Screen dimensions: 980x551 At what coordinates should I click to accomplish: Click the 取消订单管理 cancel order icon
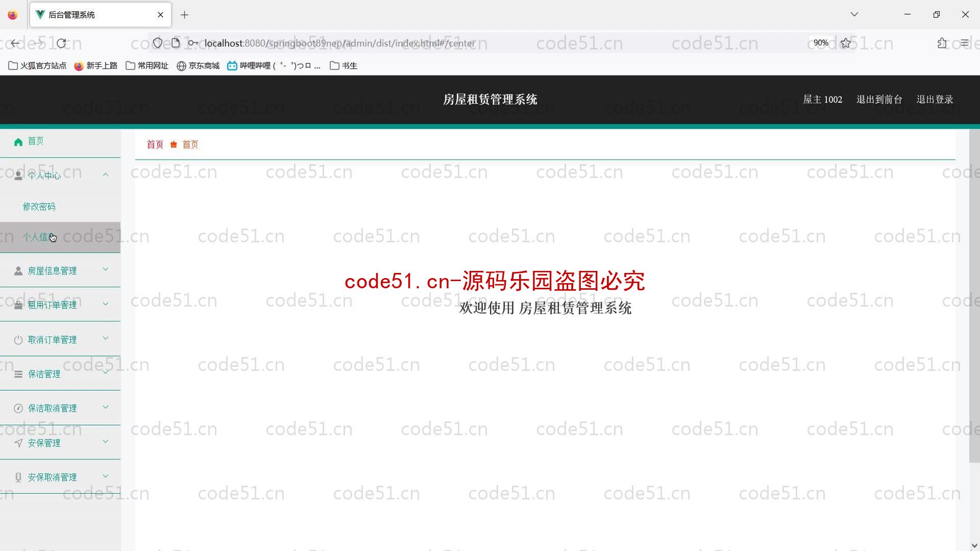(17, 339)
